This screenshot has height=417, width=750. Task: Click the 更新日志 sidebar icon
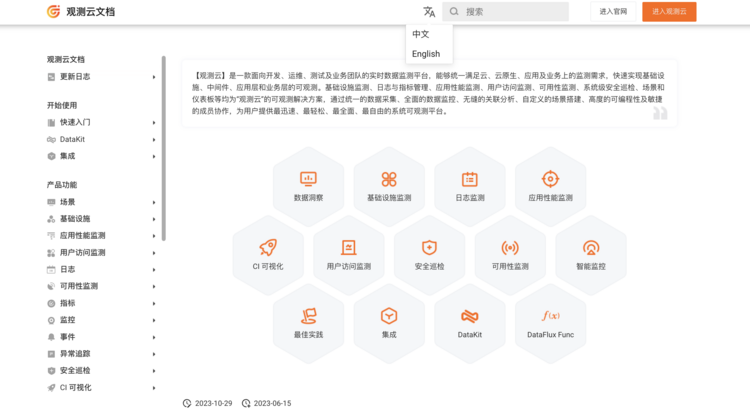(51, 77)
